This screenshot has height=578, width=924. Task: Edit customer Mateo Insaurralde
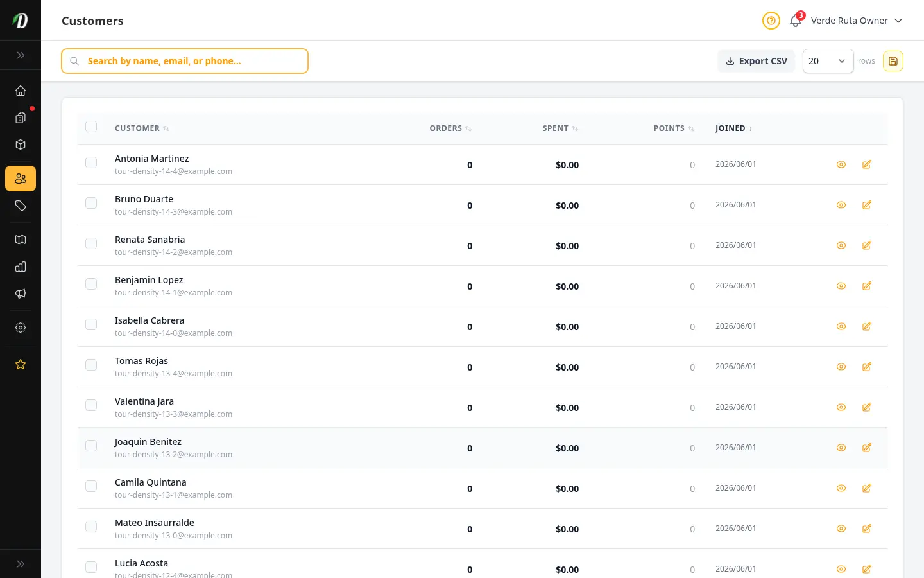coord(867,529)
